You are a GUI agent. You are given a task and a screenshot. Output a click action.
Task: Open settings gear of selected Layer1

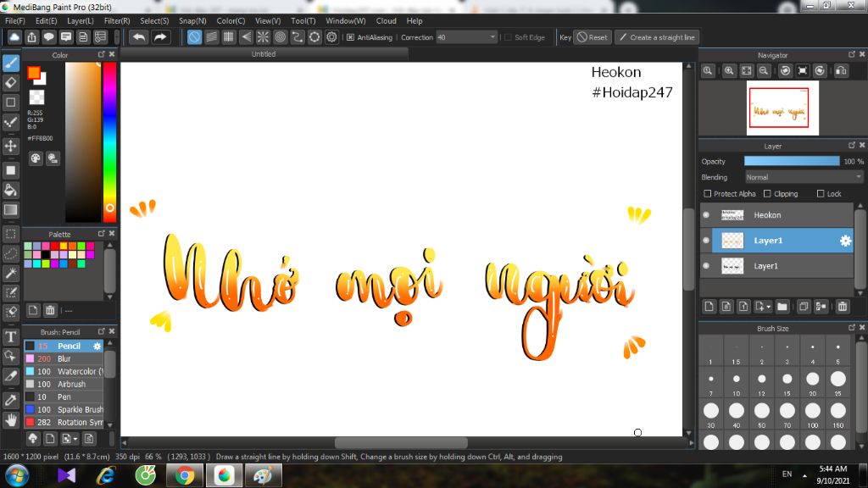[845, 241]
